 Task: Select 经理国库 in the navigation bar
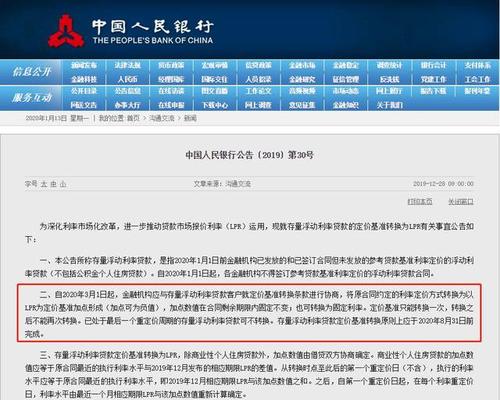pos(171,79)
